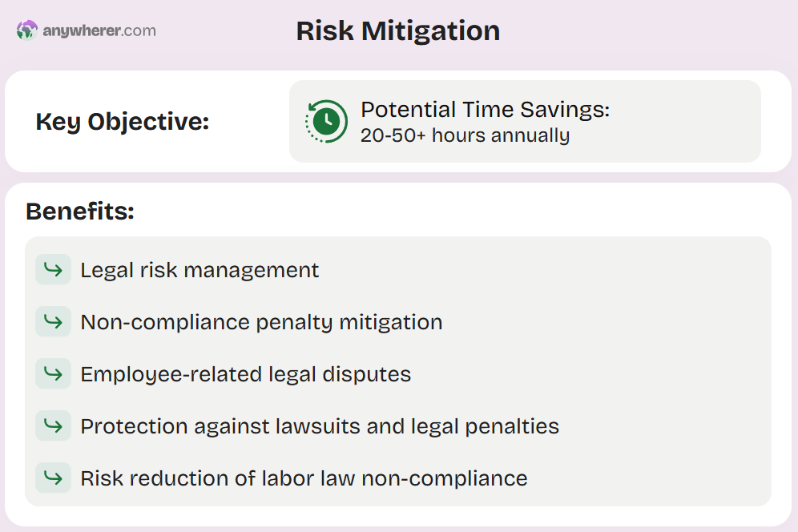Click the Benefits heading
Screen dimensions: 798x532
(80, 211)
